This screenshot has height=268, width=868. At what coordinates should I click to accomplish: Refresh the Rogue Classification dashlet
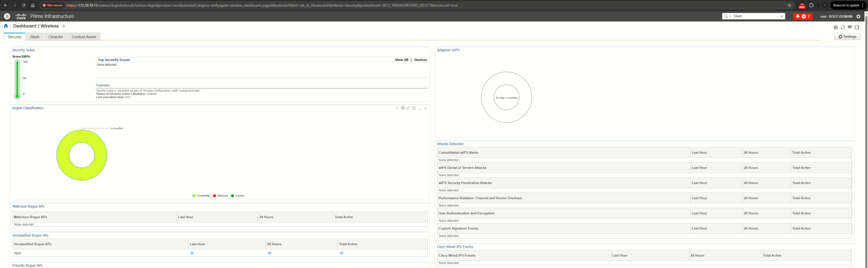tap(408, 108)
